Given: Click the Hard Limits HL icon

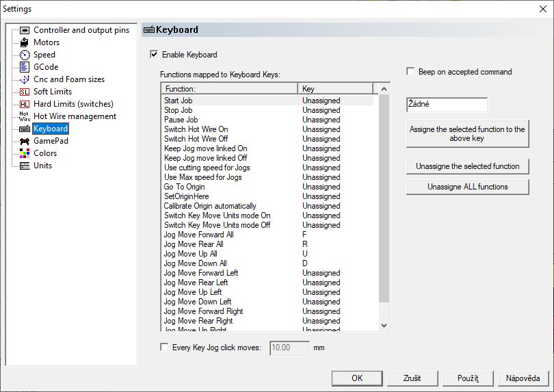Looking at the screenshot, I should [x=25, y=104].
